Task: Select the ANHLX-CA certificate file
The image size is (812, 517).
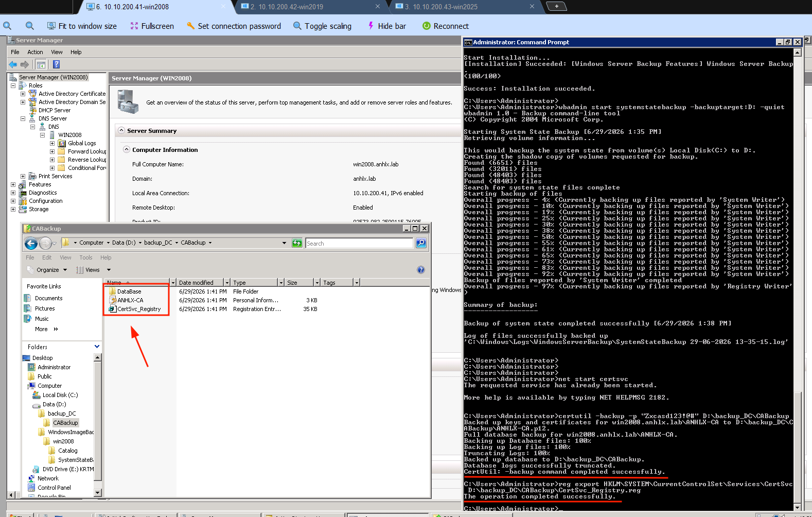Action: (x=130, y=300)
